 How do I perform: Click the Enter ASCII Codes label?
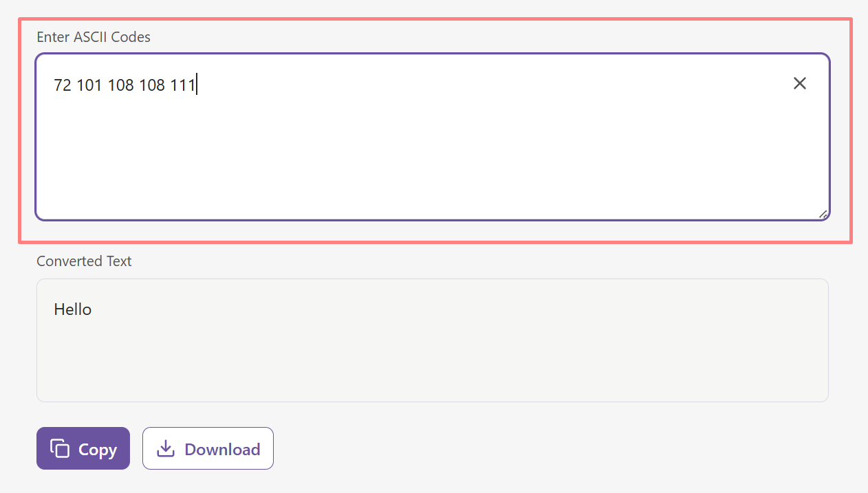tap(94, 37)
